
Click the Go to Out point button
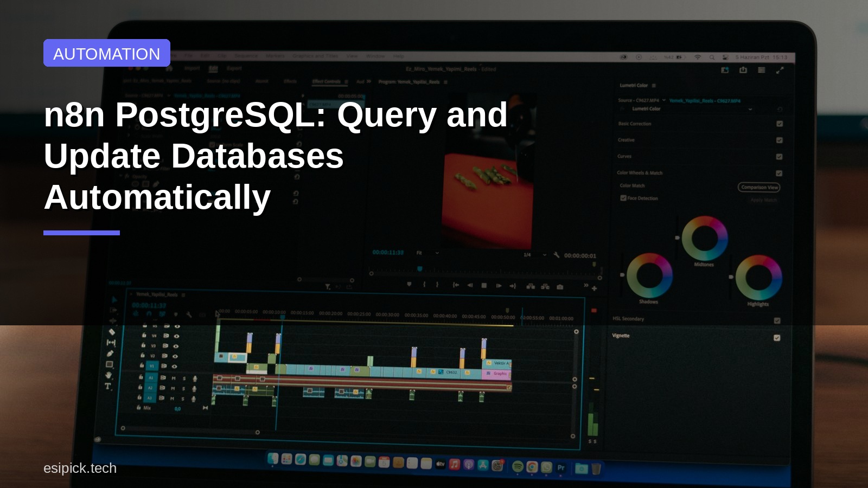[x=513, y=286]
